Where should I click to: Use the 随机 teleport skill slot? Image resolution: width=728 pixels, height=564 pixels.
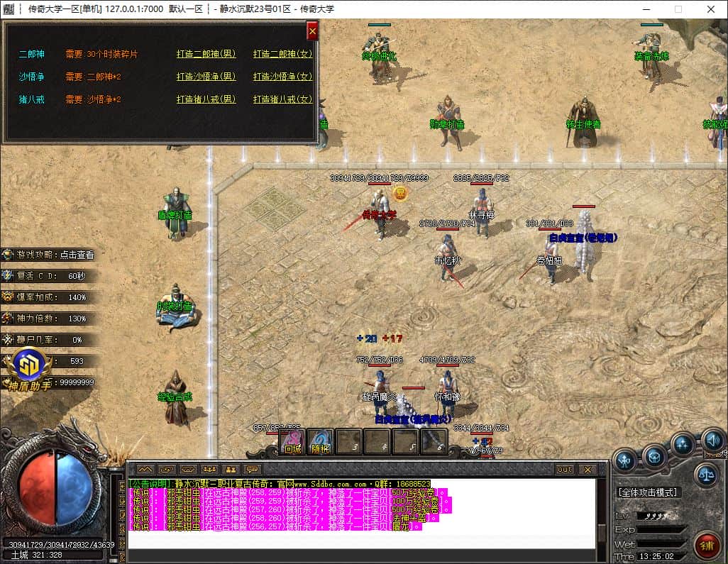click(320, 442)
